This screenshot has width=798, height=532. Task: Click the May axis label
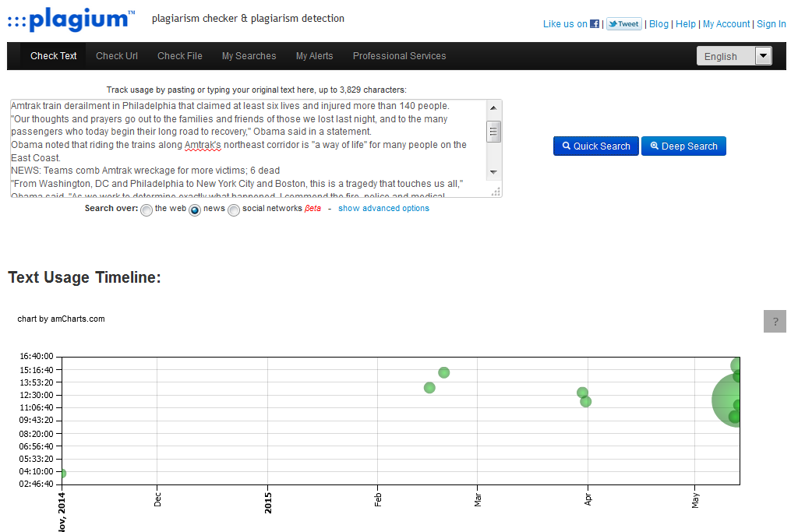click(696, 501)
